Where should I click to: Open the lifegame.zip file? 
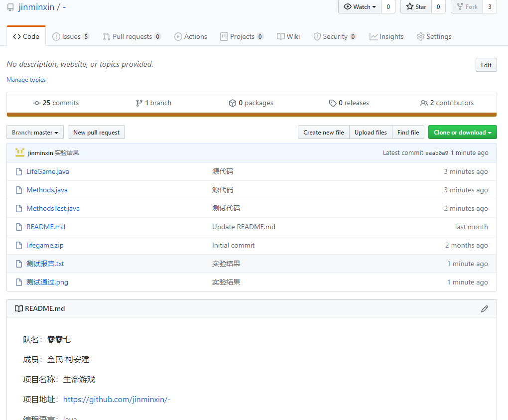pyautogui.click(x=45, y=245)
